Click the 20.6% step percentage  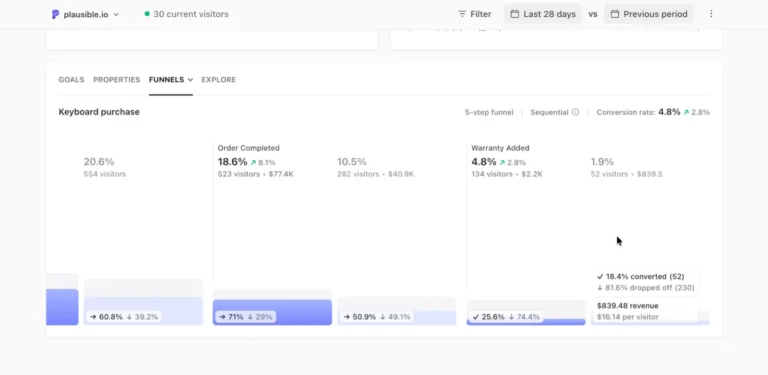99,162
